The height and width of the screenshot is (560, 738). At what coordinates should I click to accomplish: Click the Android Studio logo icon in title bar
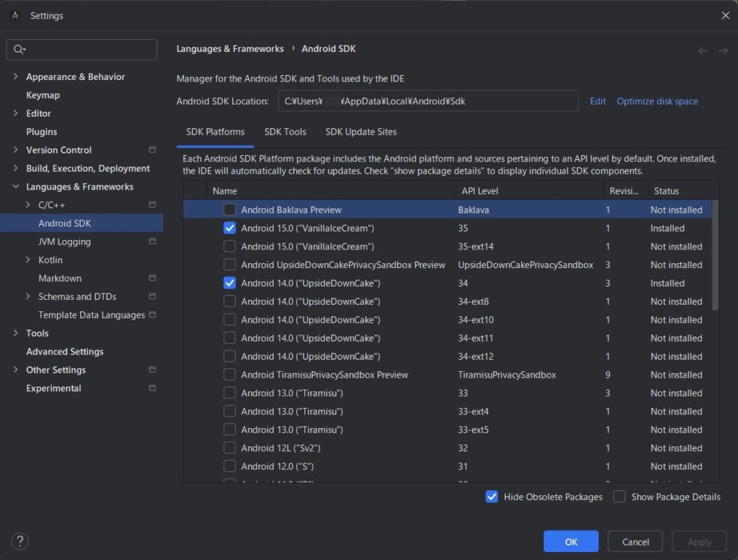[16, 16]
